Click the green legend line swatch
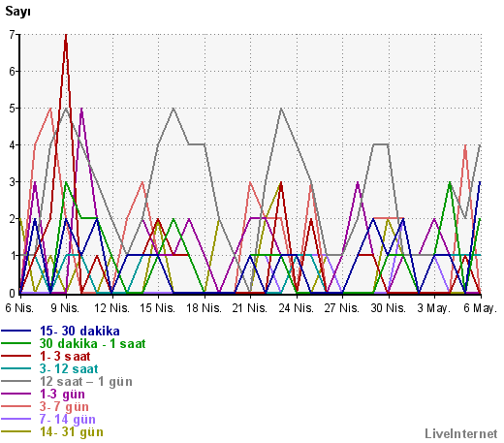Viewport: 504px width, 443px height. [16, 344]
